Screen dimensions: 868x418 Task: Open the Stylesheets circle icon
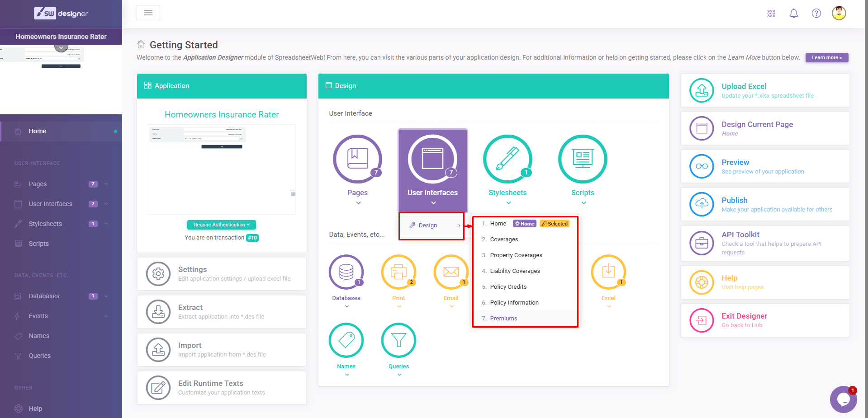[x=508, y=159]
